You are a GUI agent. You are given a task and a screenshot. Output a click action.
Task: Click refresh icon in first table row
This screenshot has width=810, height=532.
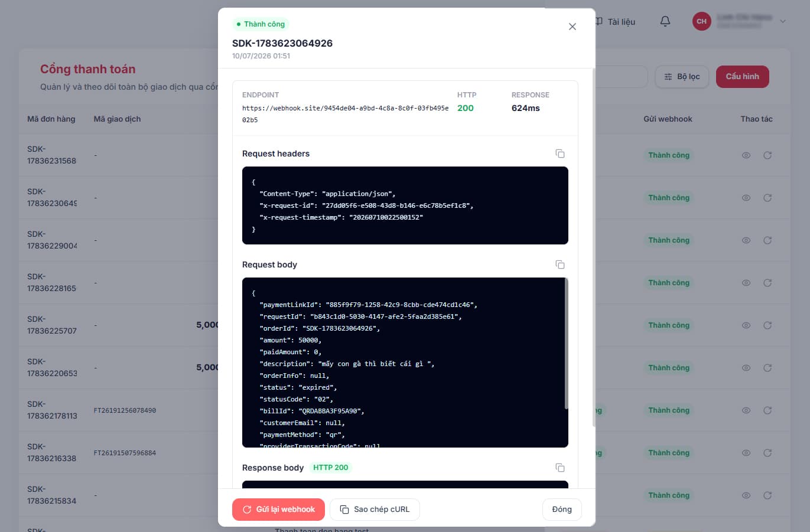pyautogui.click(x=767, y=155)
